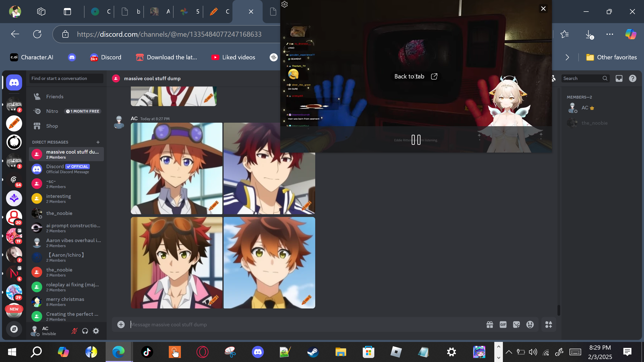Create a new DM with plus icon

click(98, 142)
